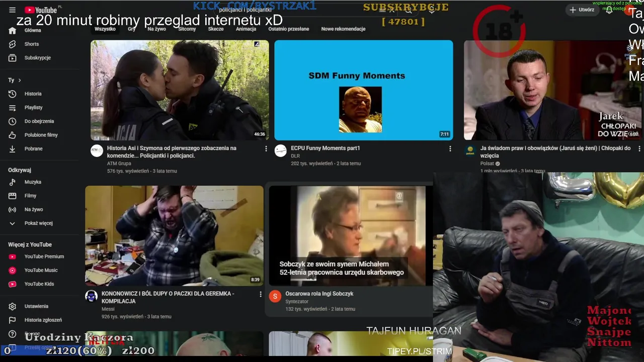
Task: Open options menu for ECPU Funny Moments
Action: [450, 149]
